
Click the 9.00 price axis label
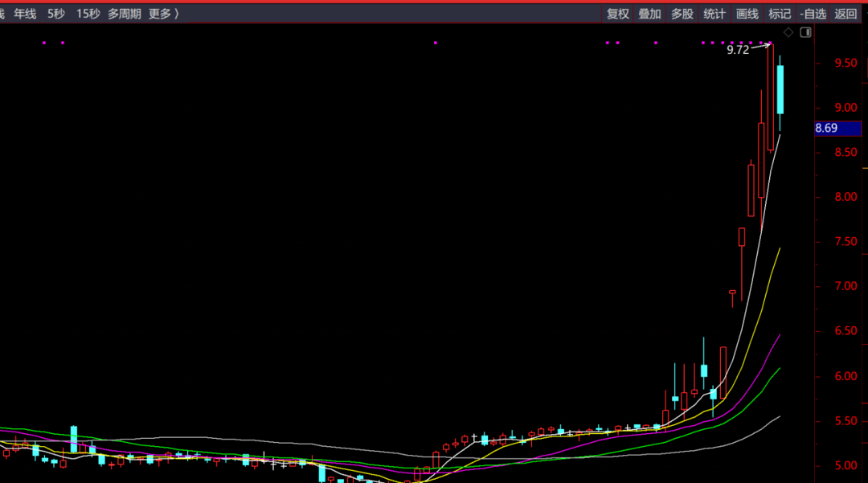point(845,108)
